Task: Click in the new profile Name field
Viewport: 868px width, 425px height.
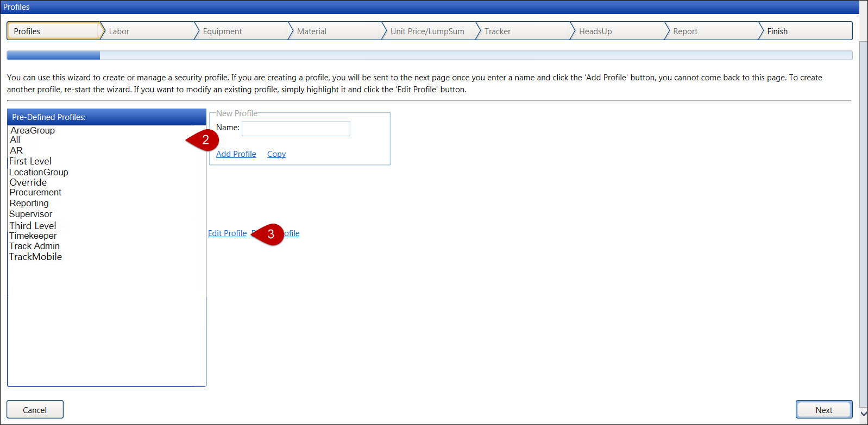Action: (295, 129)
